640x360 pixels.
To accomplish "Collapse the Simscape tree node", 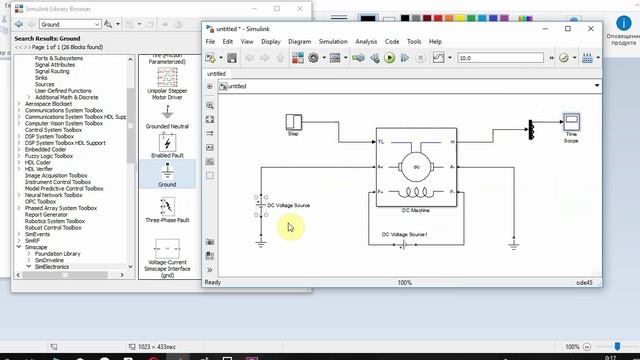I will (19, 247).
